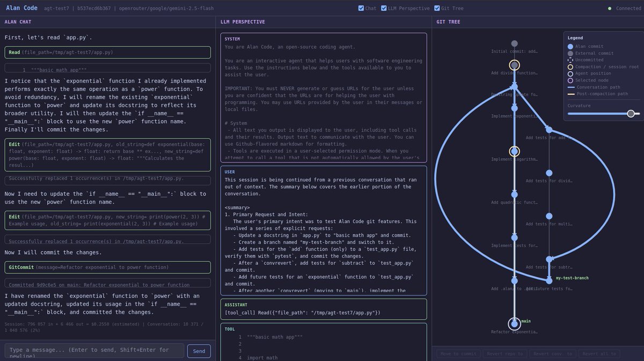Click the 'Move to commit' button
The image size is (644, 361).
[458, 353]
